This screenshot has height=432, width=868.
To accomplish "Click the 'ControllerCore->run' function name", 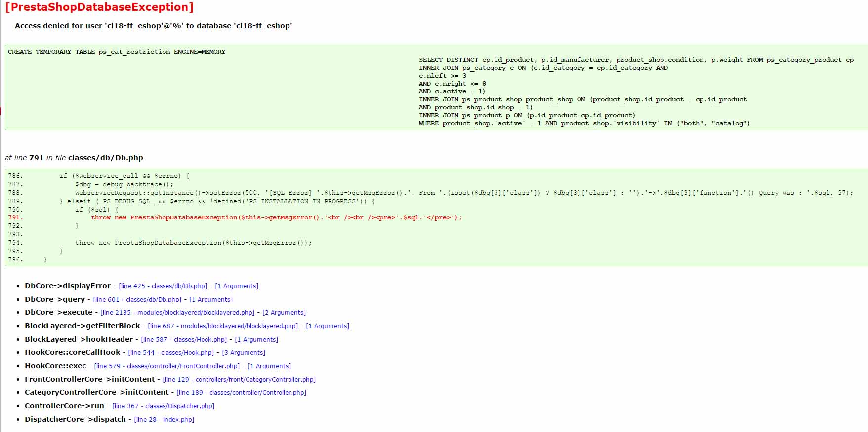I will 65,406.
